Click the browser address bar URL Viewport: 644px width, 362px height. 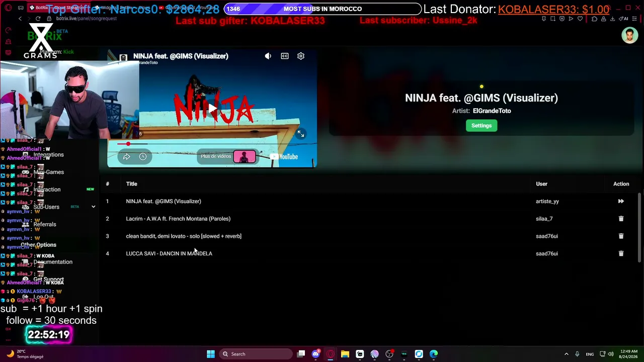pos(87,19)
